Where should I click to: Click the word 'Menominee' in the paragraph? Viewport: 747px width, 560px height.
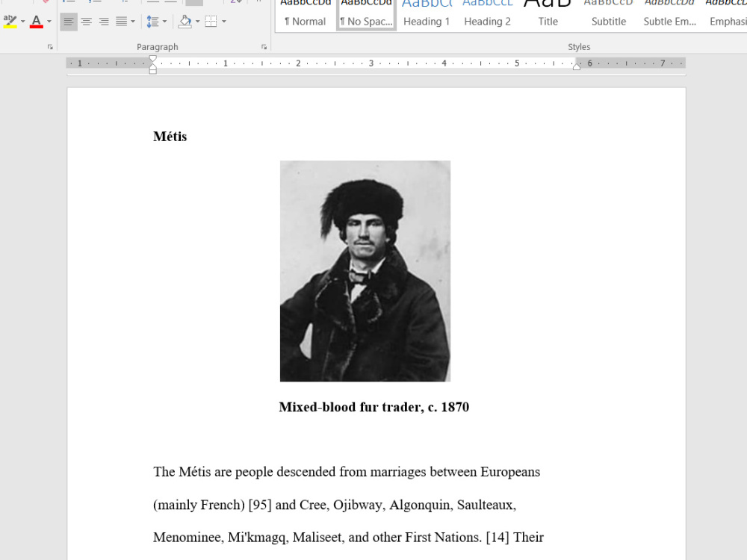[187, 537]
